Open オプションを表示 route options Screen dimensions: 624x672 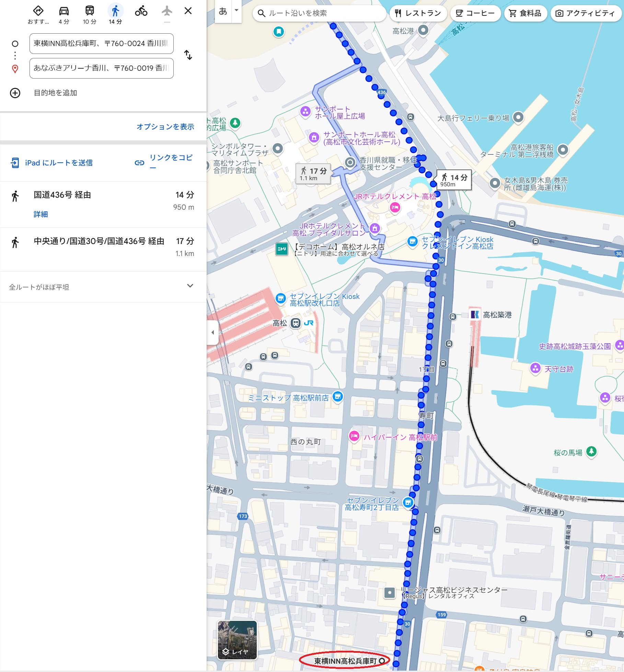click(x=165, y=127)
